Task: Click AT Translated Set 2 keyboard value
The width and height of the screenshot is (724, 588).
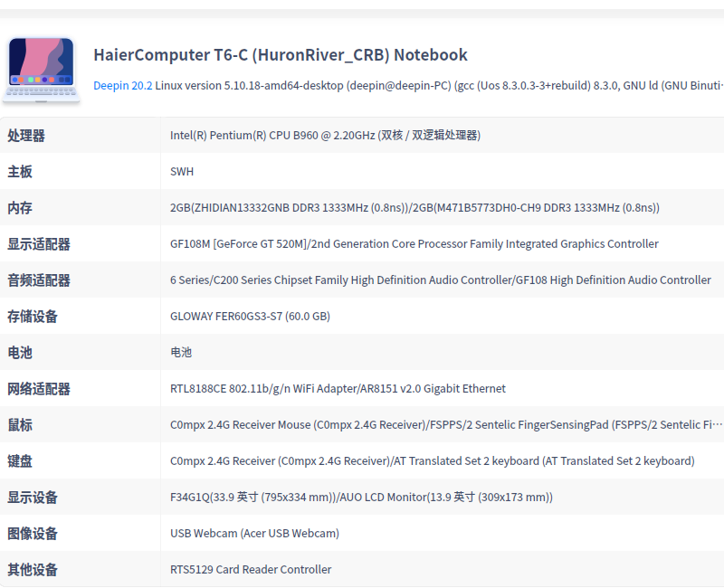Action: [x=433, y=461]
